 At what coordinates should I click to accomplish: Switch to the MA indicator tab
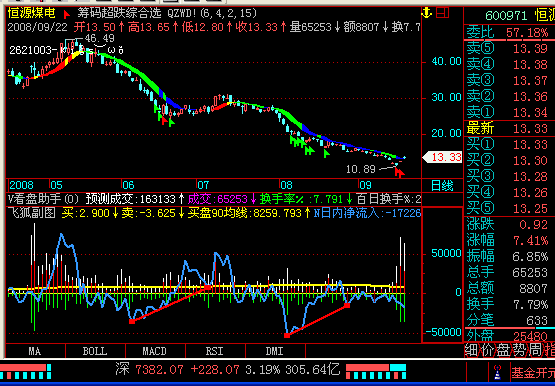[35, 351]
